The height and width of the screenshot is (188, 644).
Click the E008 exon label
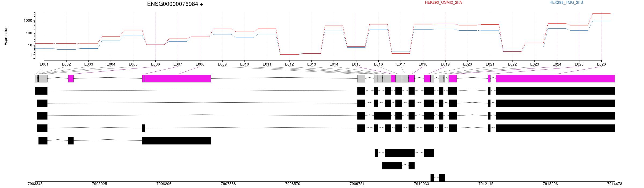click(x=200, y=64)
